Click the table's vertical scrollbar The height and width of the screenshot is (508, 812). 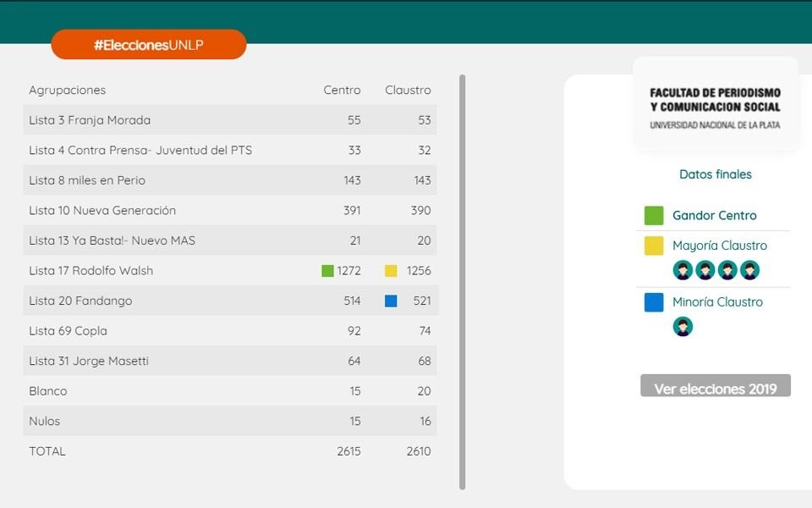462,282
